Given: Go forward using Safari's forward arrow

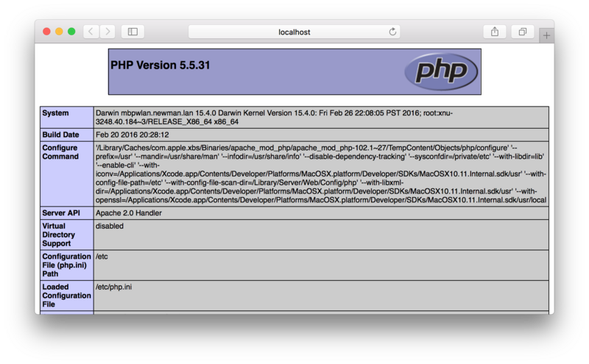Looking at the screenshot, I should (107, 32).
